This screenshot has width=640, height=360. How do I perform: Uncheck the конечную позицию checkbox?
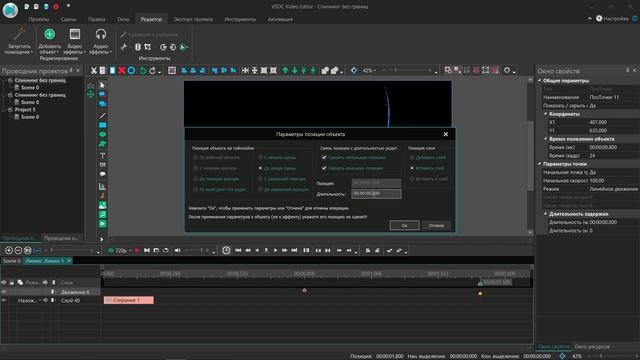coord(324,168)
